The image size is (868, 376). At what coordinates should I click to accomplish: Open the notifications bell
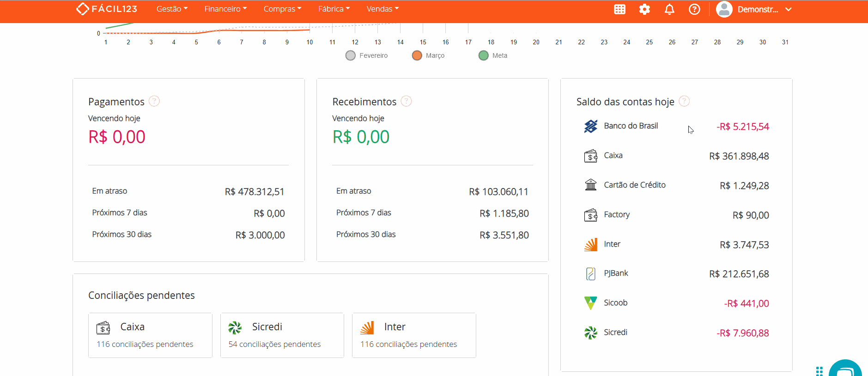[x=669, y=9]
